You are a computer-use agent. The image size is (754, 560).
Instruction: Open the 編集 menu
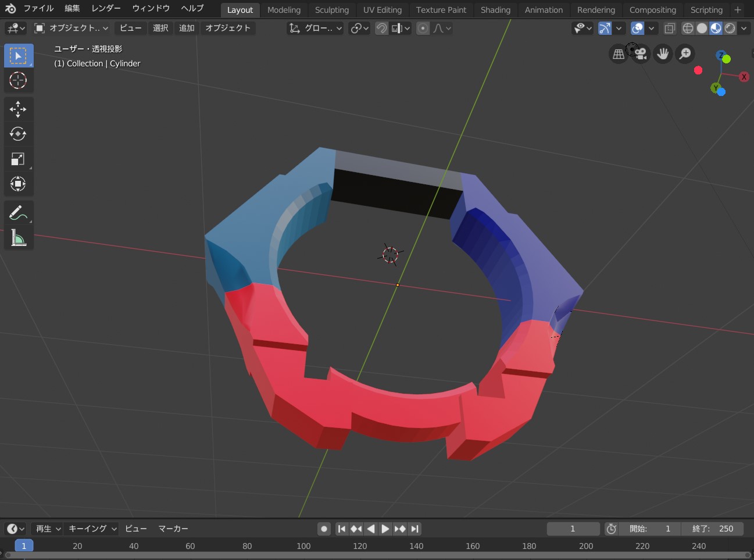(x=72, y=9)
